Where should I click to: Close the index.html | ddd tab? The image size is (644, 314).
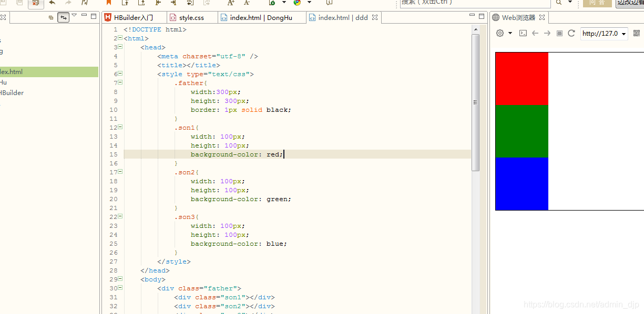click(x=375, y=17)
